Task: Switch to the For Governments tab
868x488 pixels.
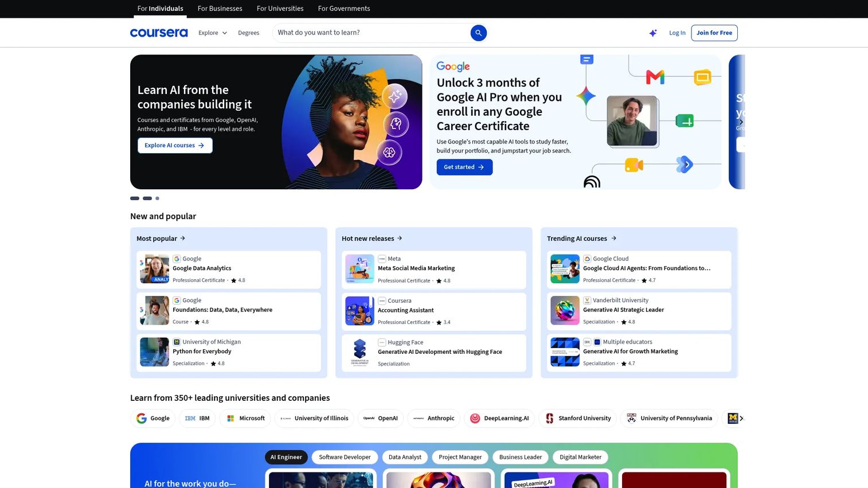Action: coord(344,9)
